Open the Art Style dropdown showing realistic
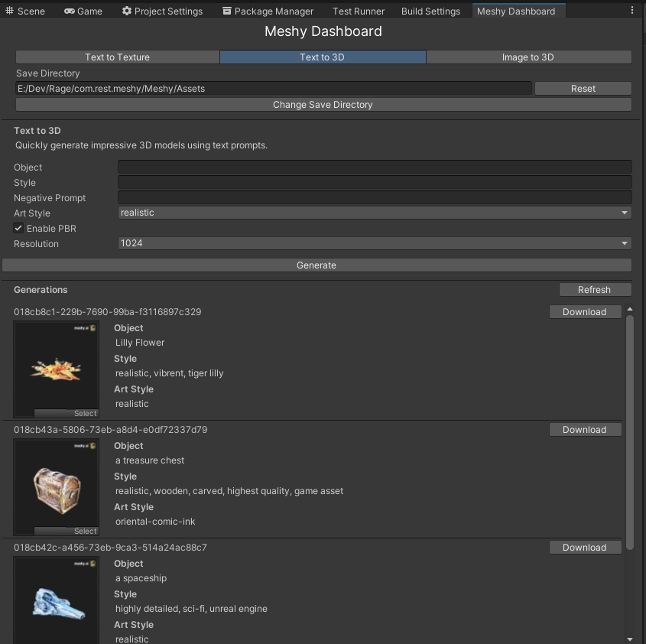This screenshot has width=646, height=644. click(x=374, y=212)
